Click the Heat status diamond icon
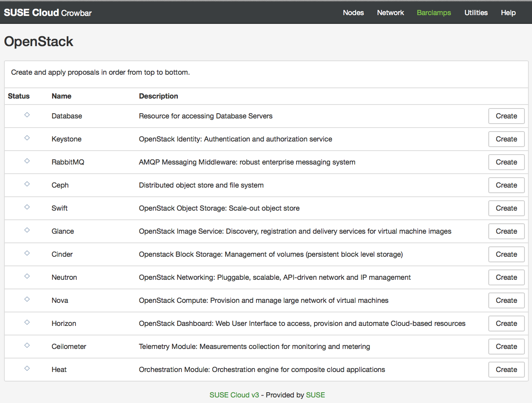 (27, 368)
